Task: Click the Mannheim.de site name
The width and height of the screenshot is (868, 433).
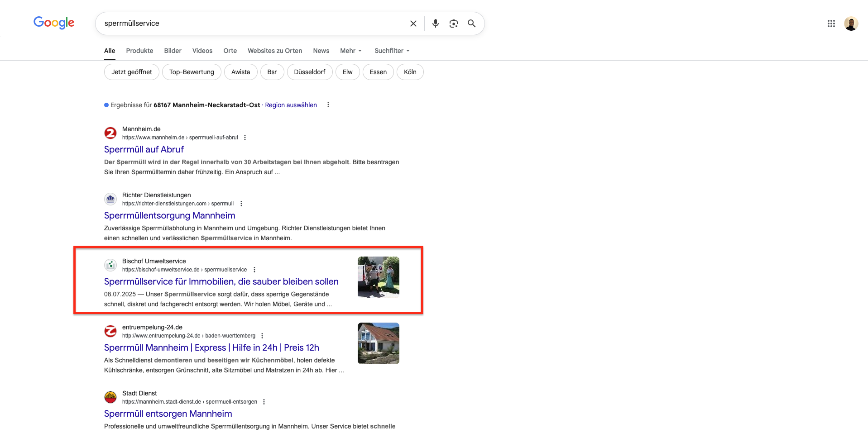Action: [141, 129]
